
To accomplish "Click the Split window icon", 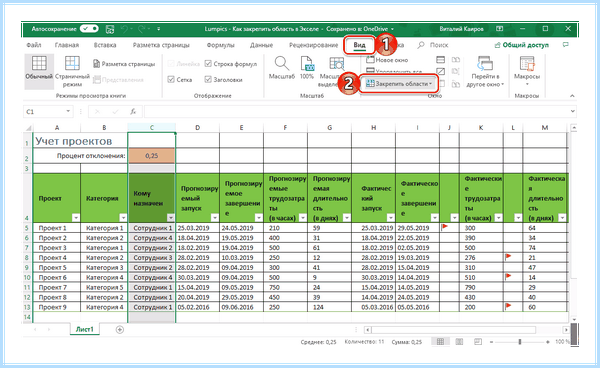I will pyautogui.click(x=440, y=60).
